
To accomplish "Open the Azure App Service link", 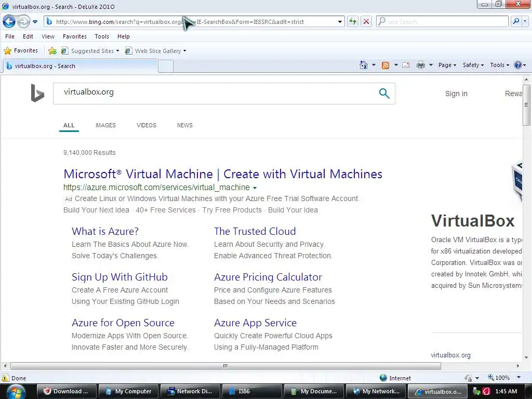I will click(255, 323).
